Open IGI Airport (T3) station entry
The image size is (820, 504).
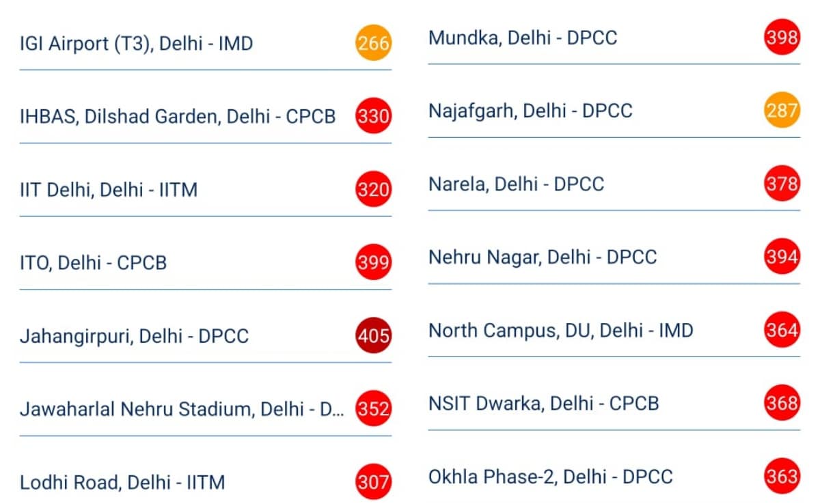(137, 44)
